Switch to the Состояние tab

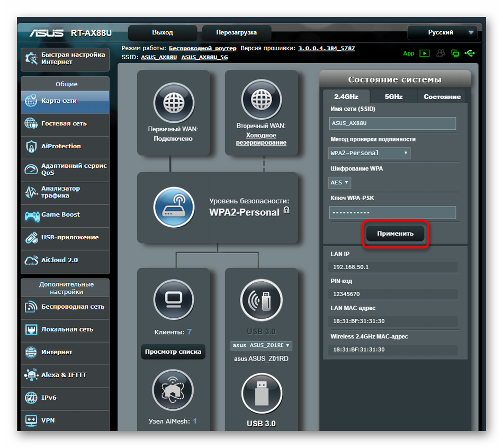[442, 97]
